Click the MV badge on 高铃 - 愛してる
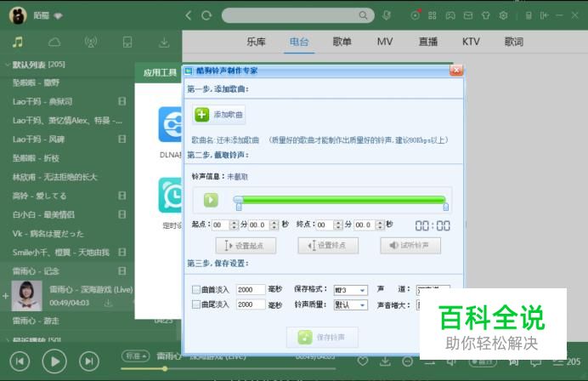This screenshot has width=588, height=381. coord(122,196)
